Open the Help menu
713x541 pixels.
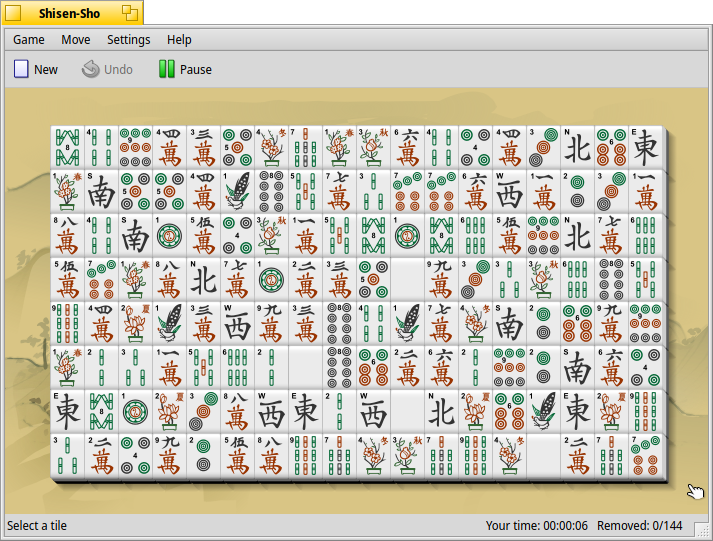tap(179, 40)
